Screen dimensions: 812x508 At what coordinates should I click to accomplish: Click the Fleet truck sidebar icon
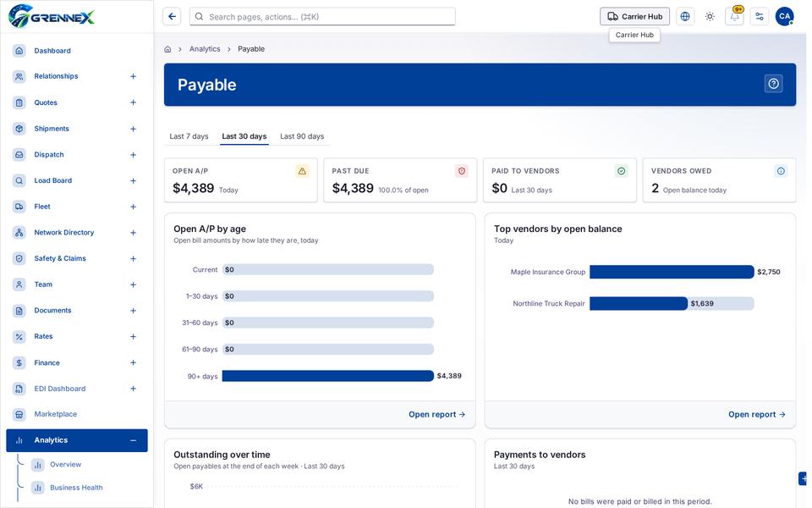pyautogui.click(x=19, y=207)
